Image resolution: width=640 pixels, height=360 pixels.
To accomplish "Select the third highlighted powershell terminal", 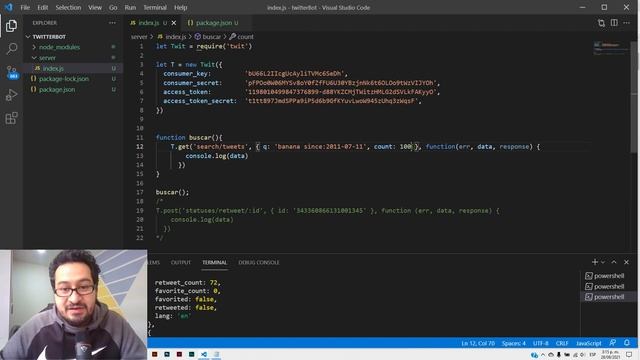I will [604, 297].
